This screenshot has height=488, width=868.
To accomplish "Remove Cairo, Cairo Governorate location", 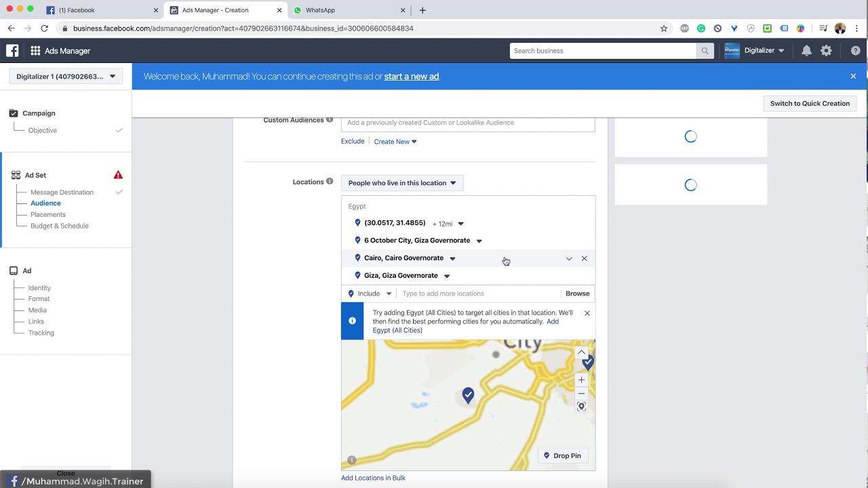I will click(584, 258).
